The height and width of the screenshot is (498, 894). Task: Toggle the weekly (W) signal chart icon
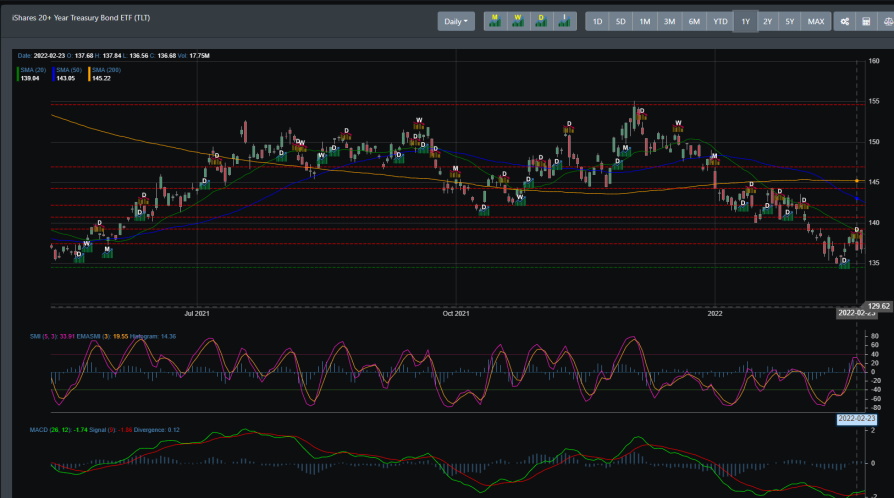(x=518, y=22)
